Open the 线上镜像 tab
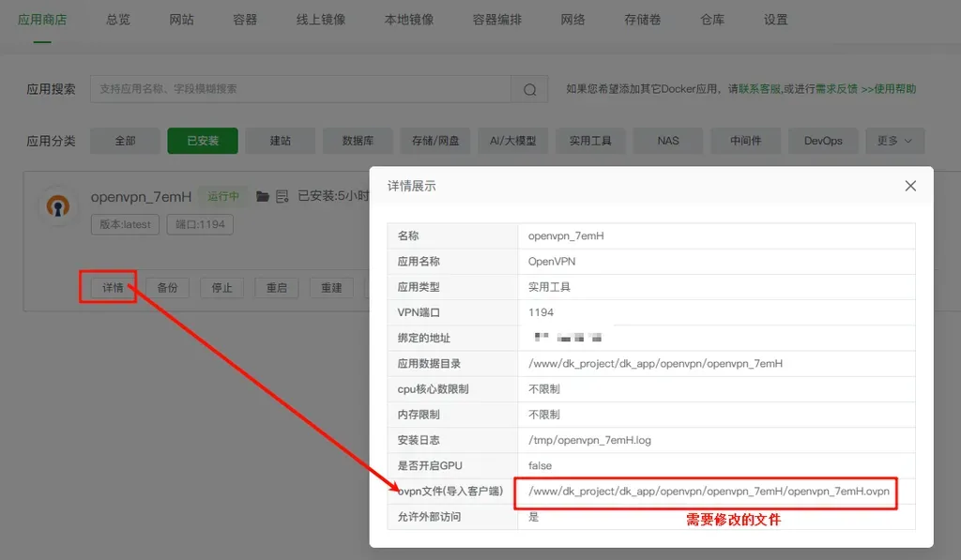Viewport: 961px width, 560px height. pyautogui.click(x=321, y=20)
